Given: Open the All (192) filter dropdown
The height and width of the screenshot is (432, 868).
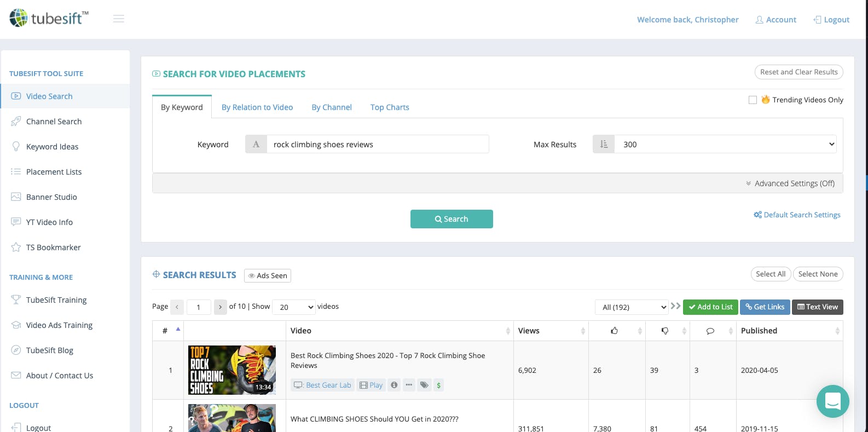Looking at the screenshot, I should tap(632, 307).
